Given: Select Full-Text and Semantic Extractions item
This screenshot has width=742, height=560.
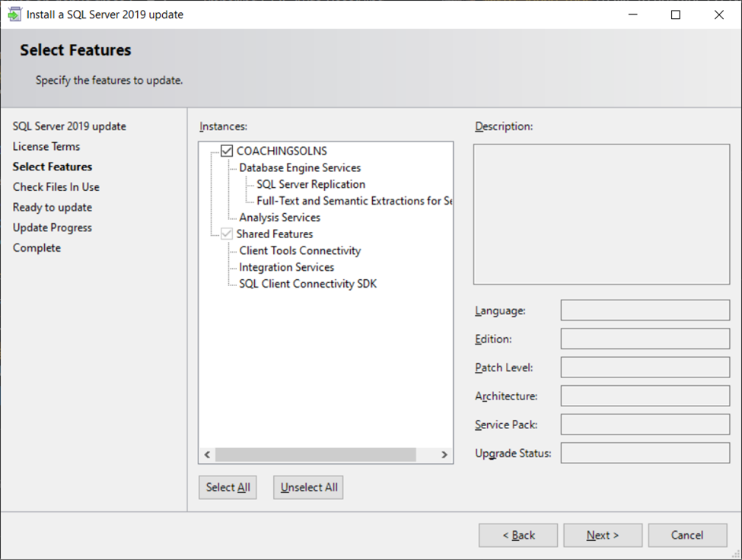Looking at the screenshot, I should coord(355,201).
